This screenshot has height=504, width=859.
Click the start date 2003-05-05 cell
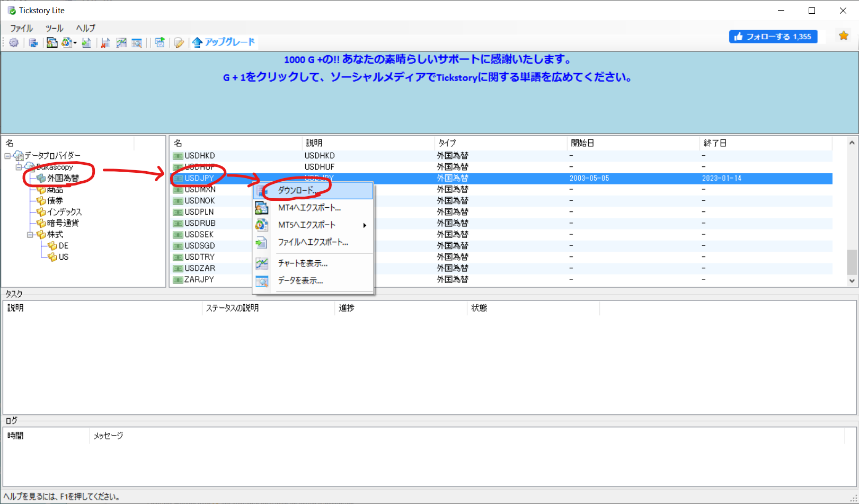click(589, 178)
